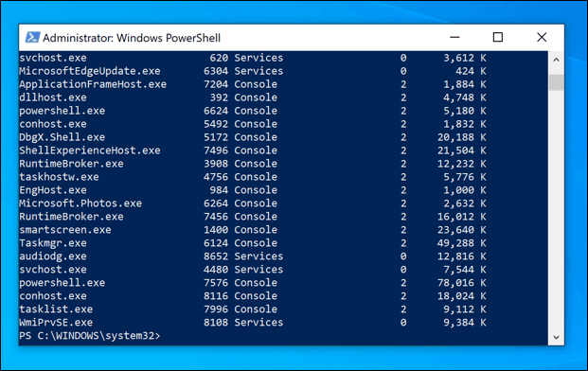Click the audiodg.exe Services row
Viewport: 588px width, 371px height.
click(x=253, y=256)
